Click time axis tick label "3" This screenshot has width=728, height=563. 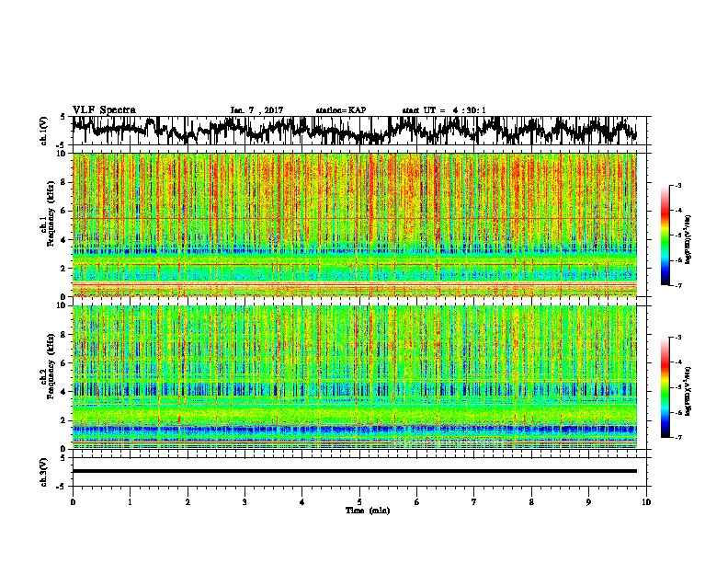[x=245, y=502]
